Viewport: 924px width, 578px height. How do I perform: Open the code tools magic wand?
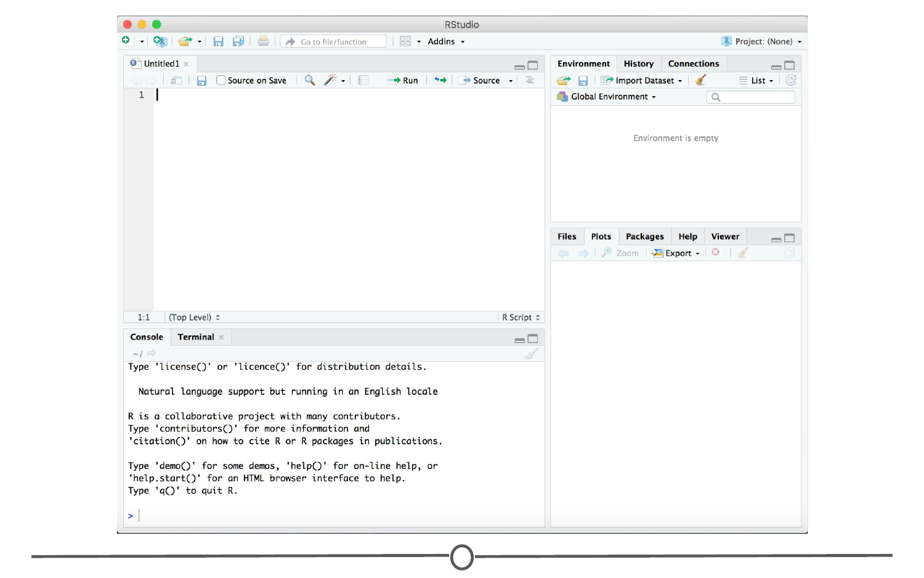[331, 80]
